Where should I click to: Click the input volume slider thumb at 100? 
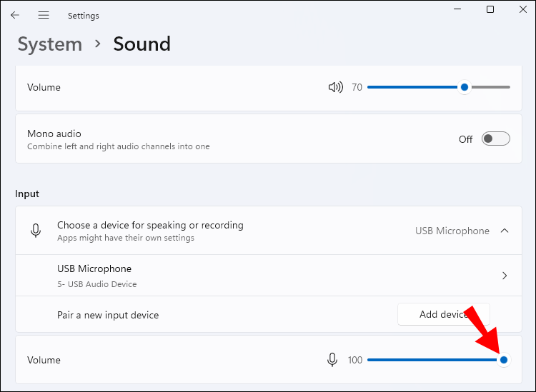click(504, 360)
